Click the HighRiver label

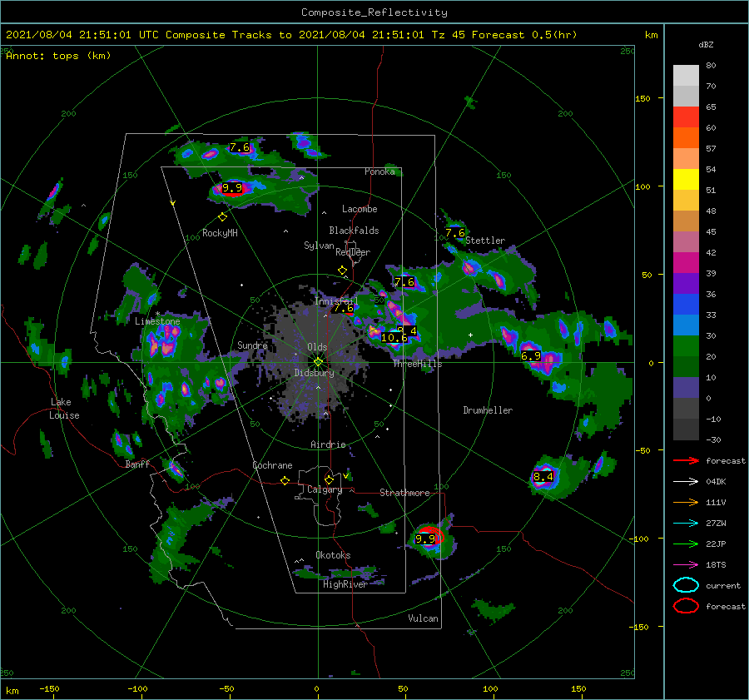(x=345, y=584)
